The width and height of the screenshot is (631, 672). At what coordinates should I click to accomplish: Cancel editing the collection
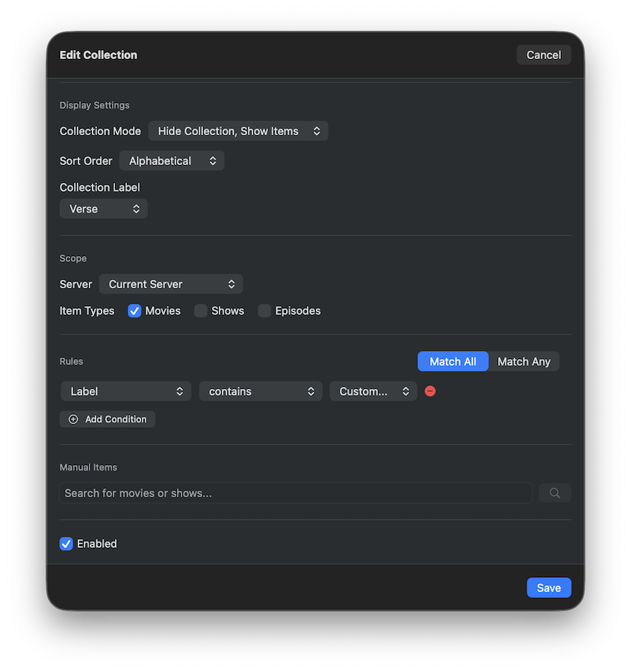point(544,55)
